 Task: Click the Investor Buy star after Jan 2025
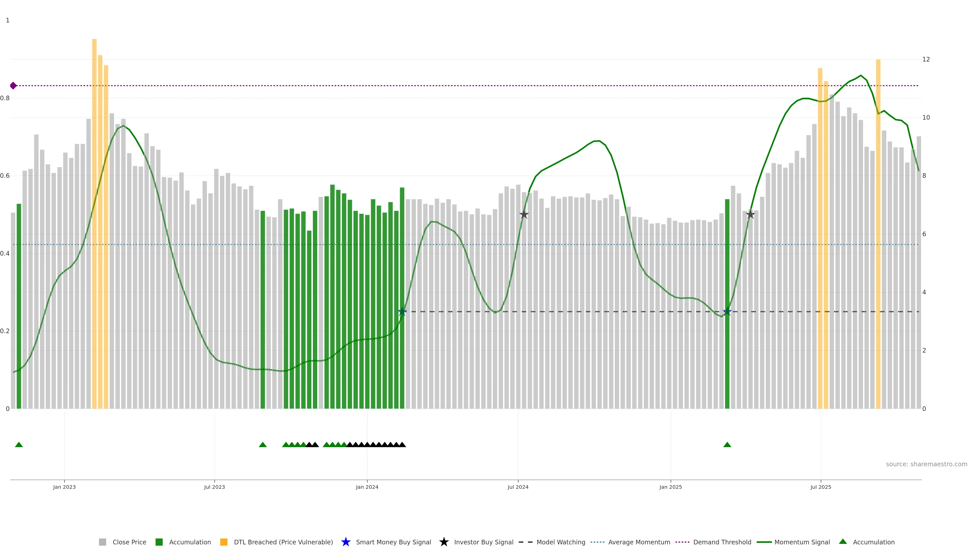point(750,215)
